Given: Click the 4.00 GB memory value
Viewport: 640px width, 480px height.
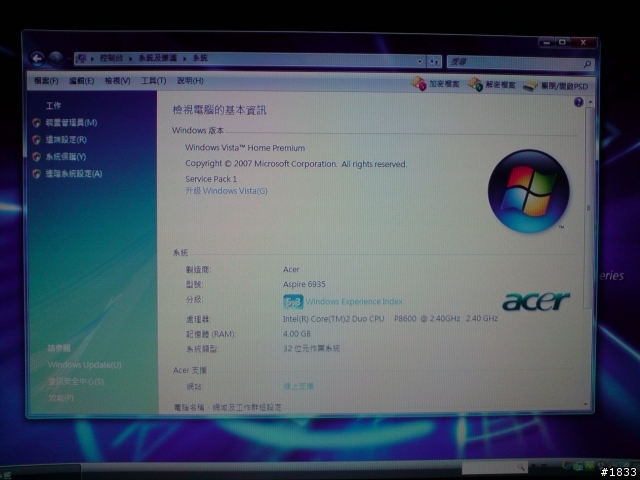Looking at the screenshot, I should pyautogui.click(x=297, y=334).
